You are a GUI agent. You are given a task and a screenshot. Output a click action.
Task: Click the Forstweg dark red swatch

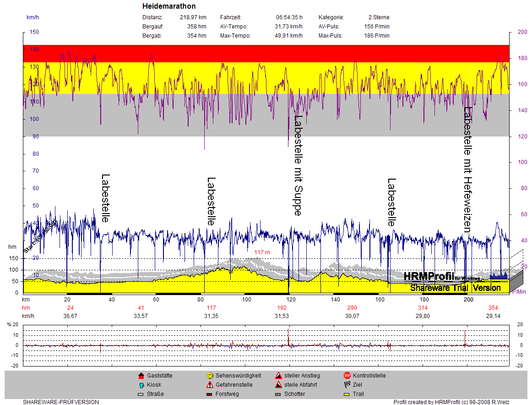(x=210, y=394)
